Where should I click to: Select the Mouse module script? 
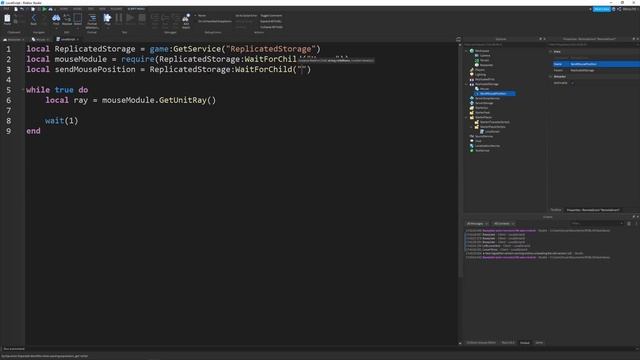(484, 89)
